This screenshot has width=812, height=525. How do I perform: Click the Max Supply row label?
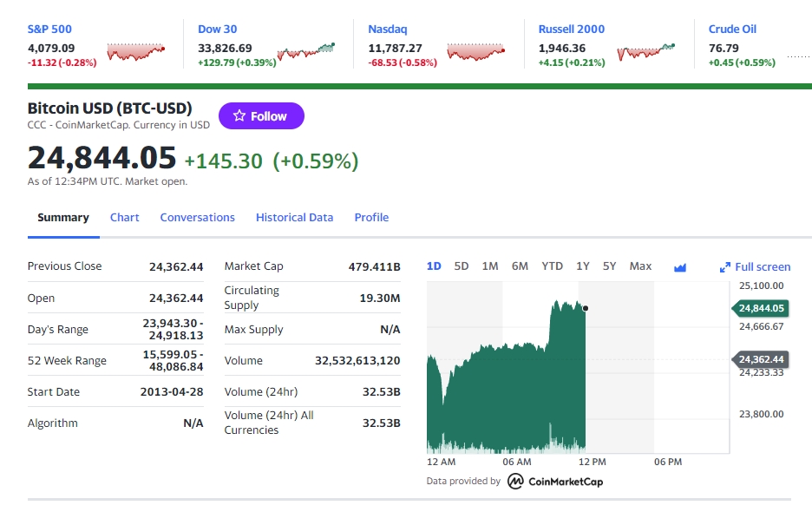point(253,329)
